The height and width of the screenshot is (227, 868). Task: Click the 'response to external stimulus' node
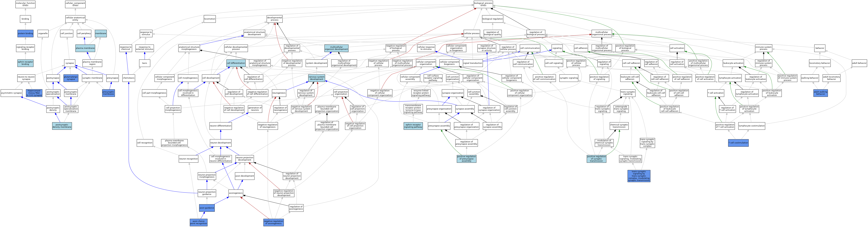[x=145, y=48]
